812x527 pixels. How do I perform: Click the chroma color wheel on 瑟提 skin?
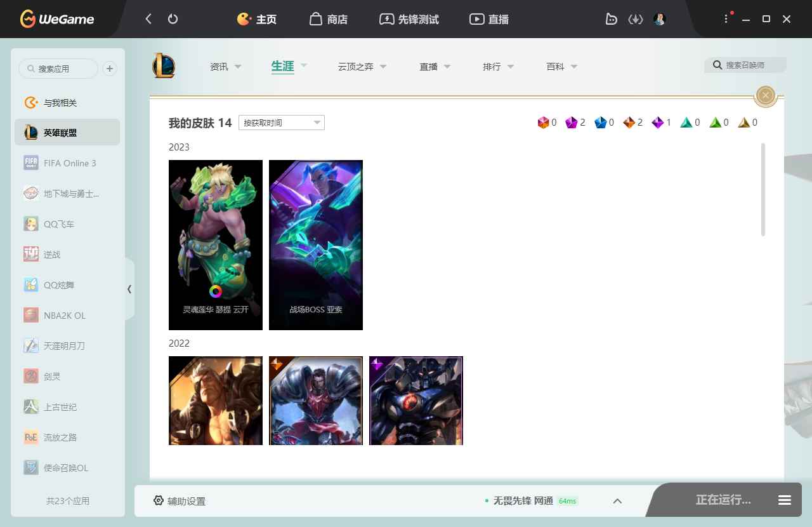point(216,291)
